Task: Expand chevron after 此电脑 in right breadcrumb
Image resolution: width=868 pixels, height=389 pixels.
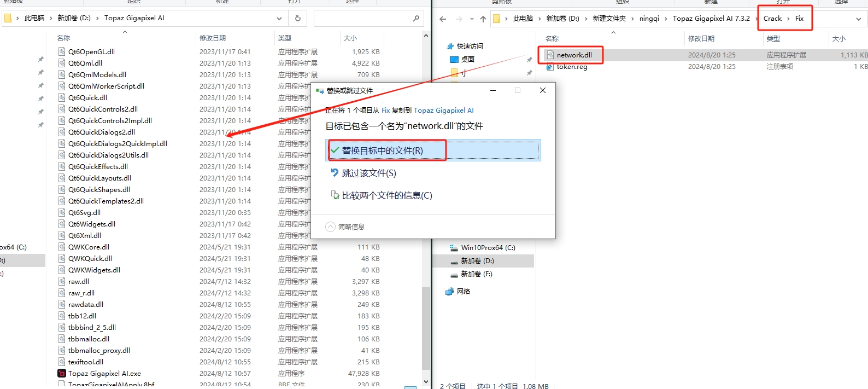Action: click(539, 19)
